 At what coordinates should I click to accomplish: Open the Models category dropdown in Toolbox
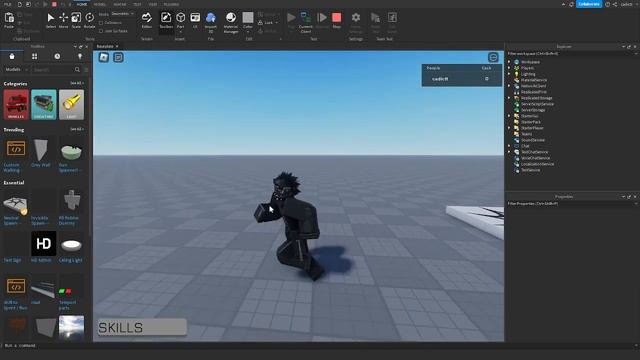point(16,70)
